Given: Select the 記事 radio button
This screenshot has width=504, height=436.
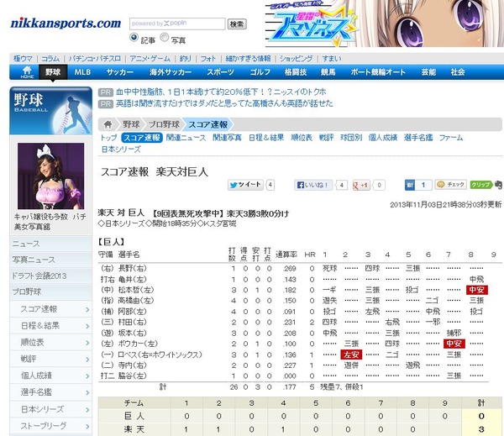Looking at the screenshot, I should coord(134,37).
